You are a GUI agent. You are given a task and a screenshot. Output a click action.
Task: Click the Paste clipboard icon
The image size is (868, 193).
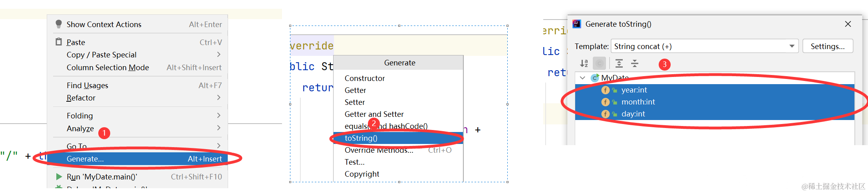point(59,42)
